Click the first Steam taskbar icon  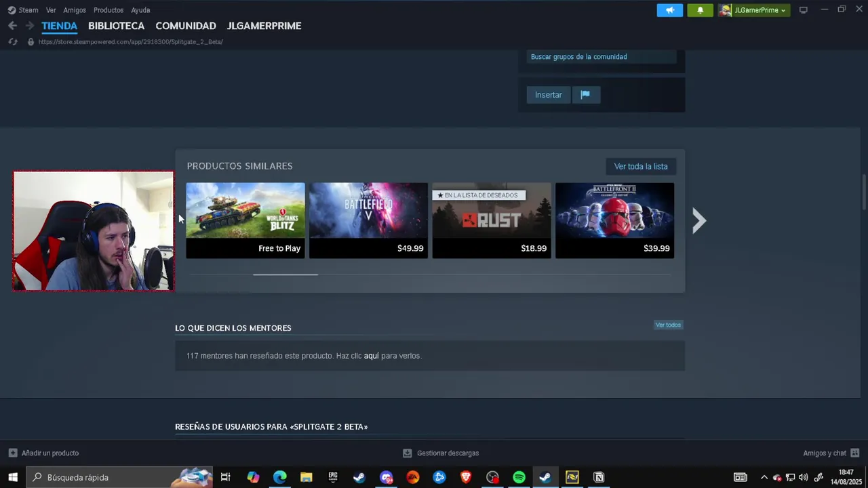point(359,477)
